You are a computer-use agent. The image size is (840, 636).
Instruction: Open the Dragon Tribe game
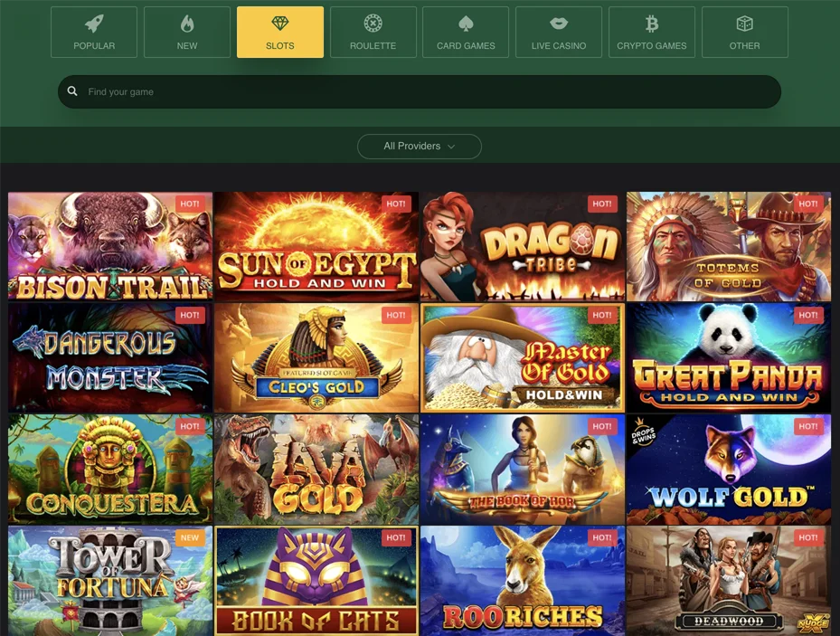coord(523,246)
